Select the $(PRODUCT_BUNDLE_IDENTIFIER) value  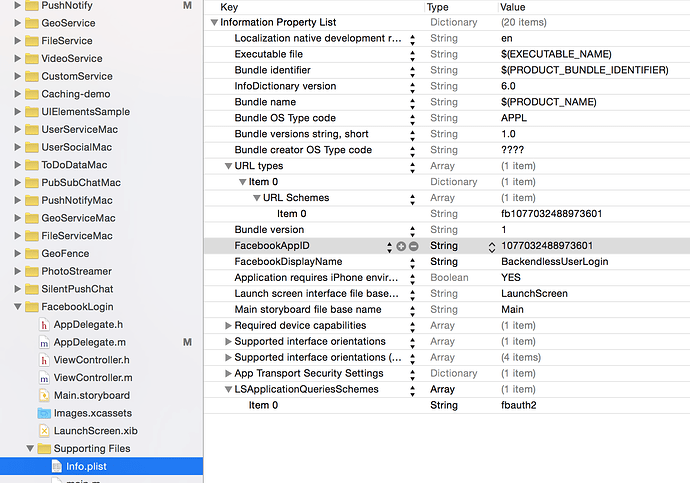[584, 70]
